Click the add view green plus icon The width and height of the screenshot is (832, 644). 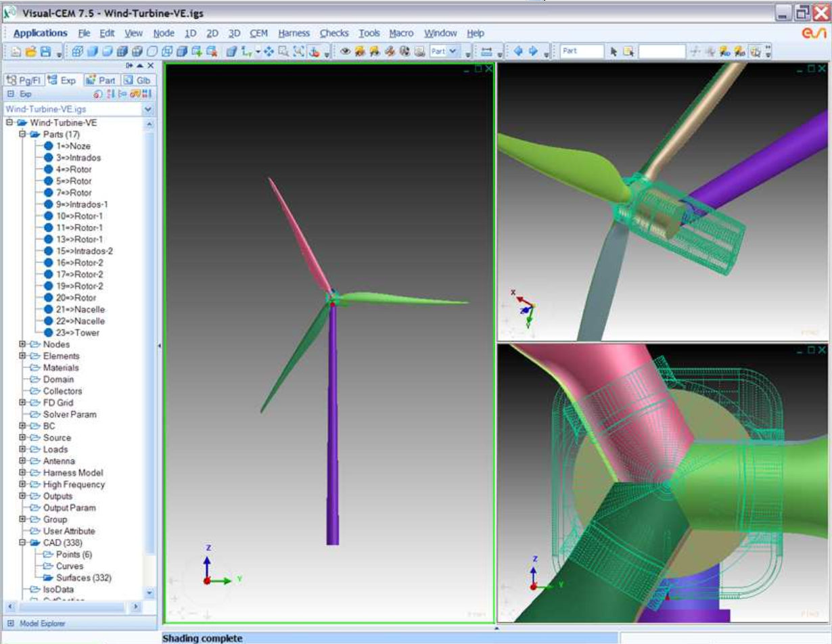[x=197, y=51]
